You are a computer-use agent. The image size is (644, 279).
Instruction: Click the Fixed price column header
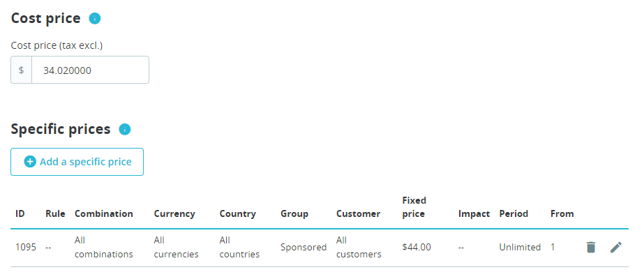[414, 207]
